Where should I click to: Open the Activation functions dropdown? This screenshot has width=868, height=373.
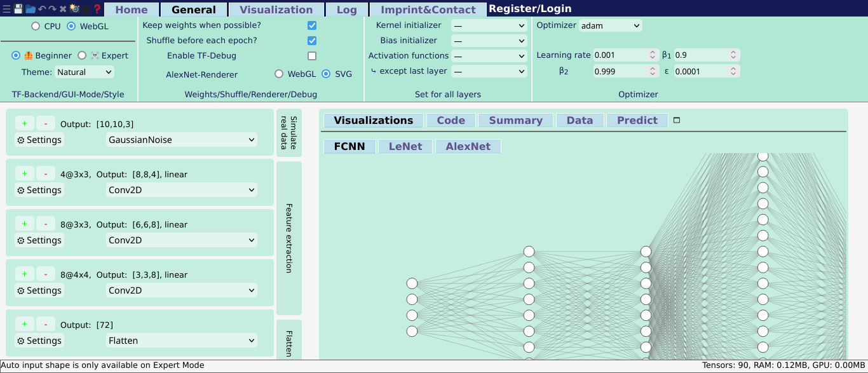489,56
